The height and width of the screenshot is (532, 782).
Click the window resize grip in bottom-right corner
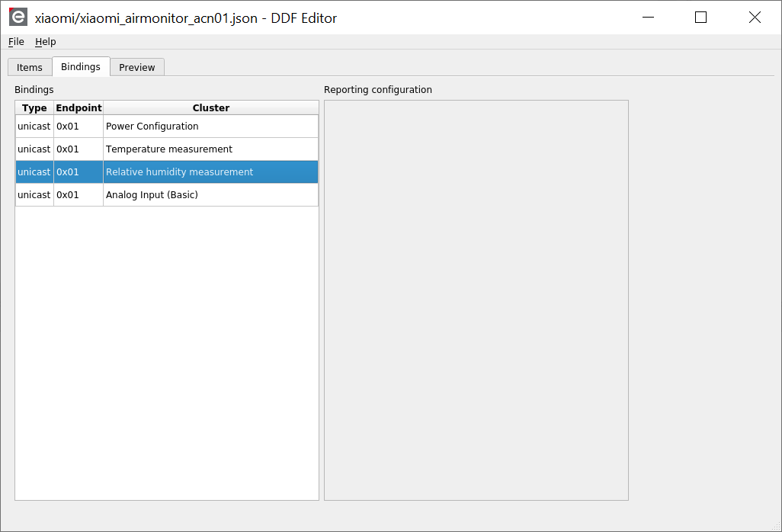tap(775, 525)
